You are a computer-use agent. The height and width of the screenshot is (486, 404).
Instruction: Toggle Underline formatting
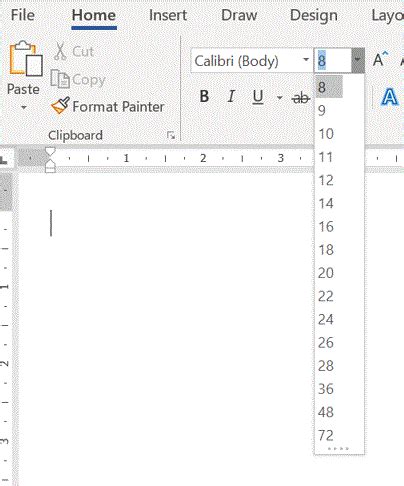[258, 97]
